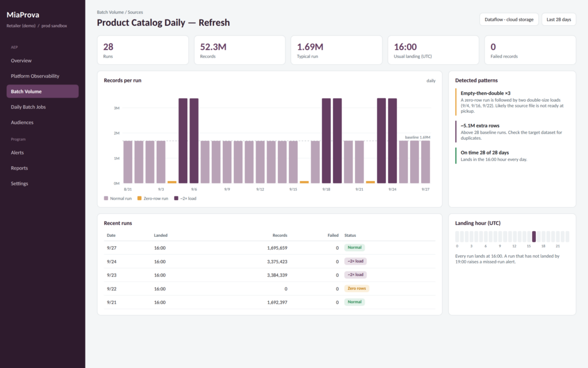Click the Normal run legend swatch
The width and height of the screenshot is (588, 368).
(x=106, y=198)
